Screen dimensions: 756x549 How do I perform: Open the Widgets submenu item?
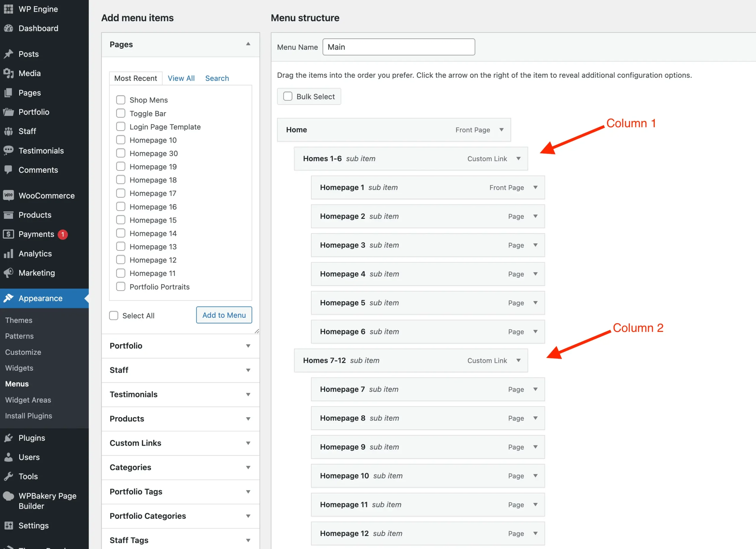(x=19, y=368)
